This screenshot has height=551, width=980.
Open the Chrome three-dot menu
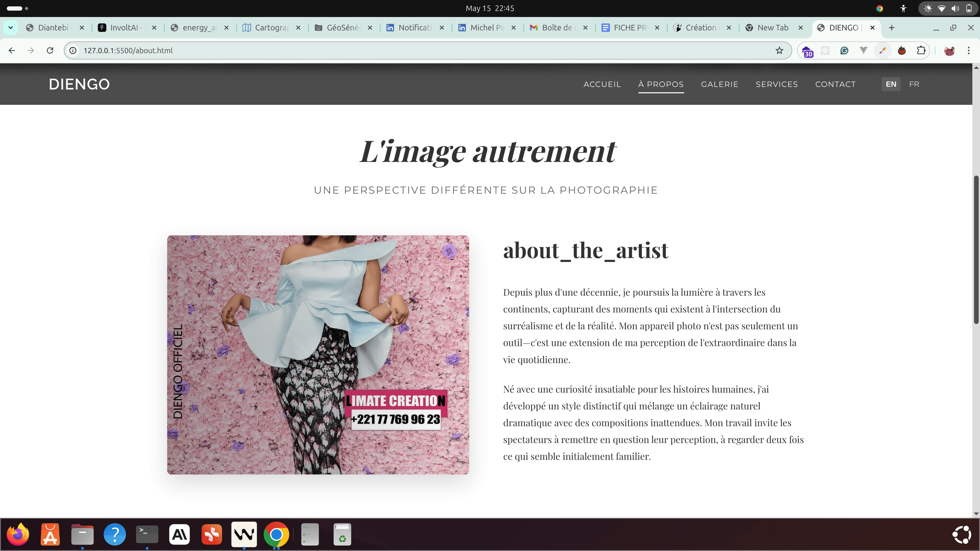pos(969,51)
